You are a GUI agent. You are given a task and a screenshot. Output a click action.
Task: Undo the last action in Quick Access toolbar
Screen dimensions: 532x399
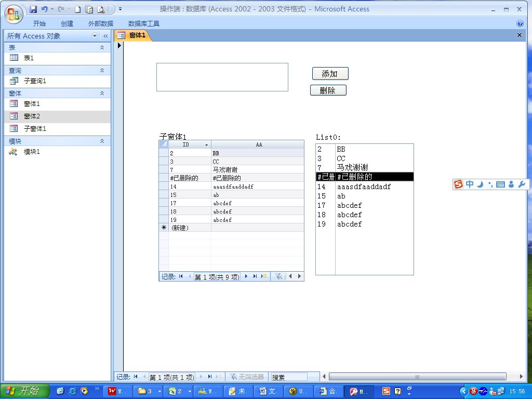coord(45,9)
